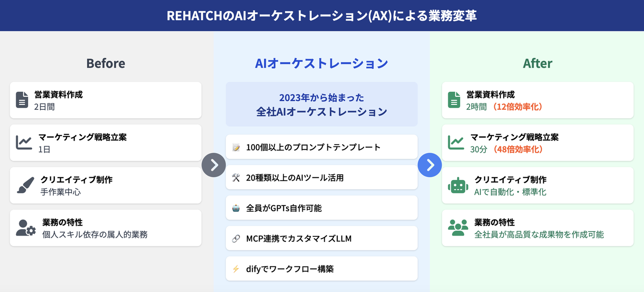Click the Before column heading
This screenshot has height=292, width=644.
coord(106,64)
